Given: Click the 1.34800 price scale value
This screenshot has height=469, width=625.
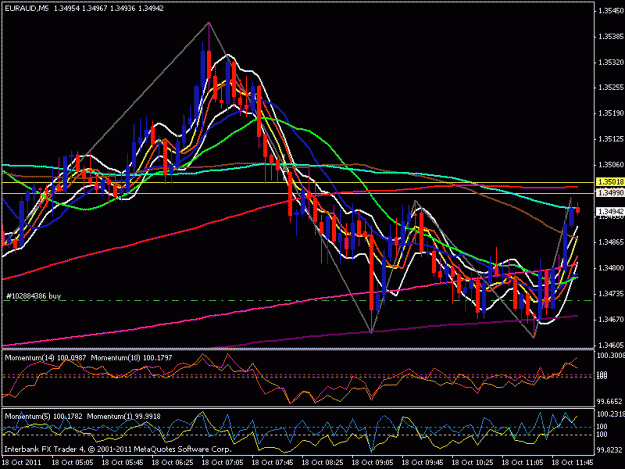Looking at the screenshot, I should 611,268.
